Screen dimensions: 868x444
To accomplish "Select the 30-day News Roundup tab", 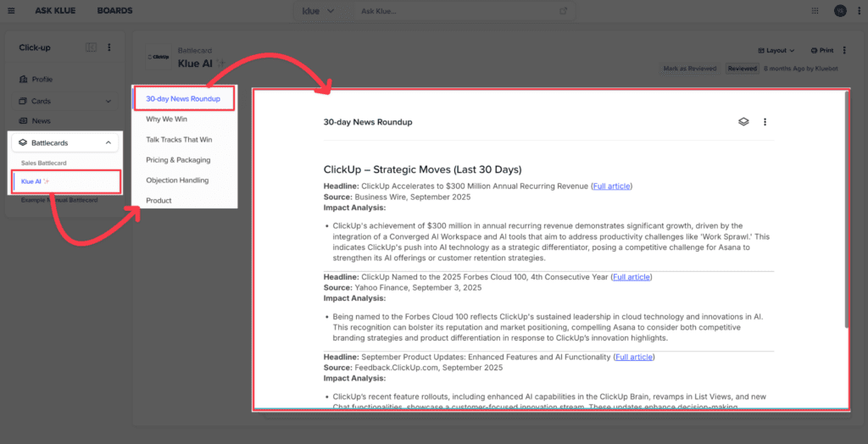I will pos(183,99).
